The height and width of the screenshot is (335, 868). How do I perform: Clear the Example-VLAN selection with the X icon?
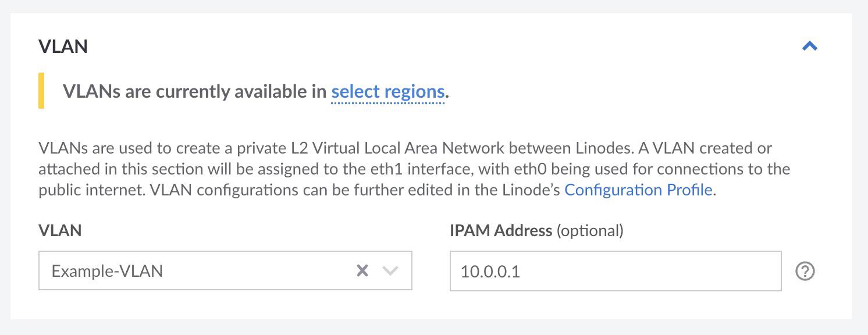point(362,270)
